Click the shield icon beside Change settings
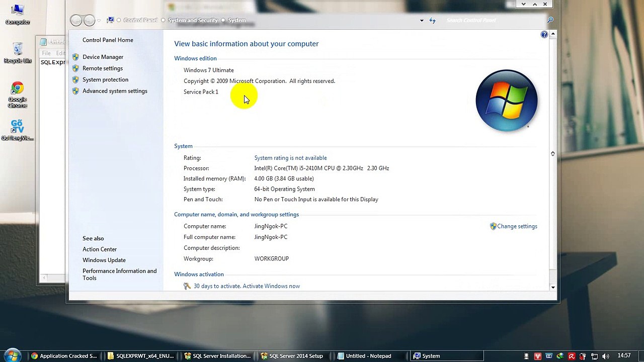This screenshot has width=644, height=362. pyautogui.click(x=493, y=226)
